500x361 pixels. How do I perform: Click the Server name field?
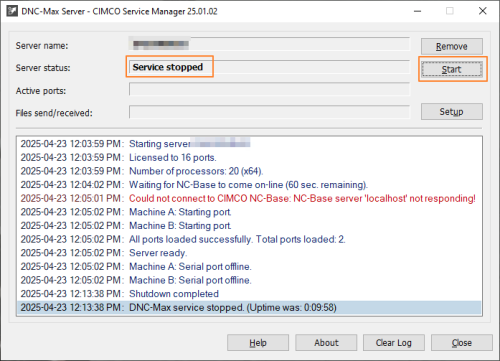click(269, 44)
